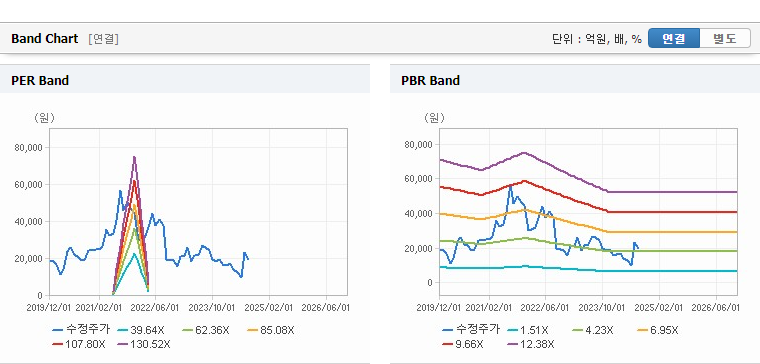
Task: Toggle the 107.80X PER legend entry
Action: click(x=78, y=344)
